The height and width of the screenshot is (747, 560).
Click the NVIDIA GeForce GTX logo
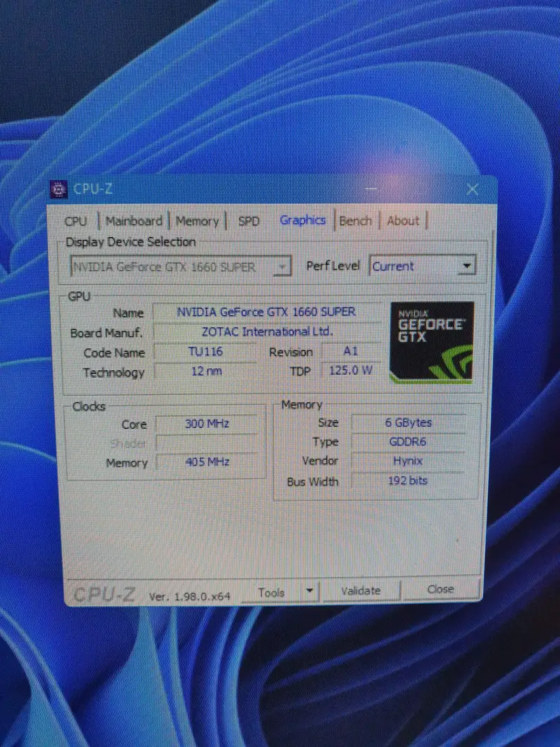click(431, 342)
